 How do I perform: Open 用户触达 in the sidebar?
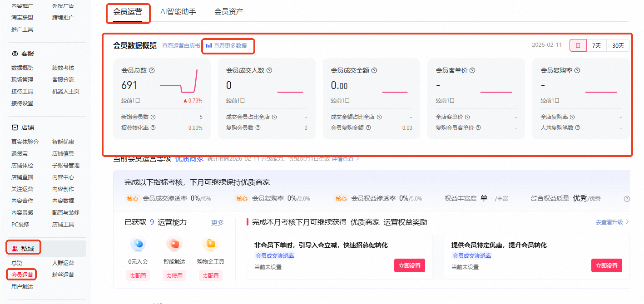click(x=22, y=287)
